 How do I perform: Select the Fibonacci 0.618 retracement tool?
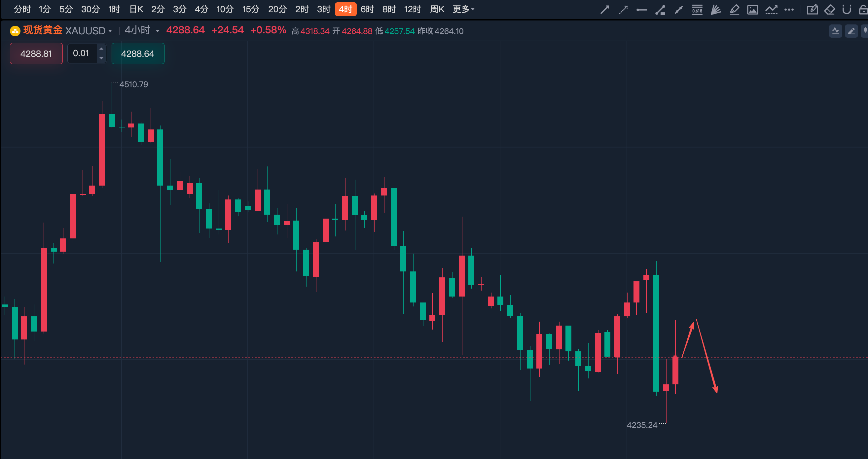tap(697, 10)
